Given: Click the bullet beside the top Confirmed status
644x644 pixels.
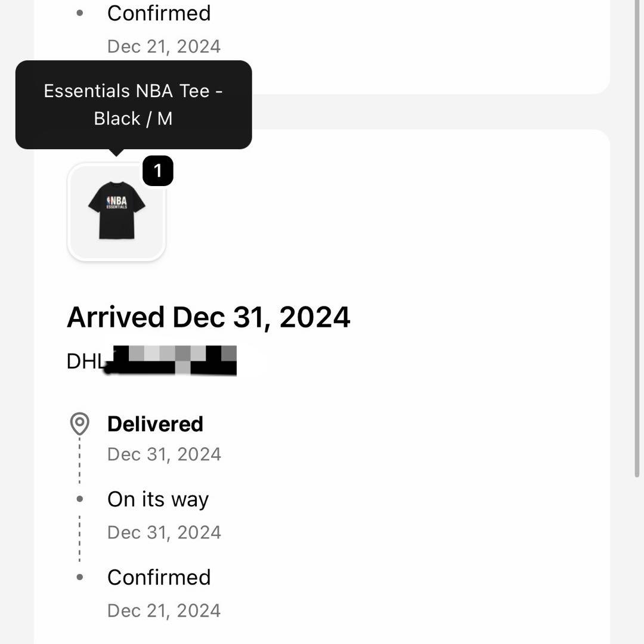Looking at the screenshot, I should [80, 13].
